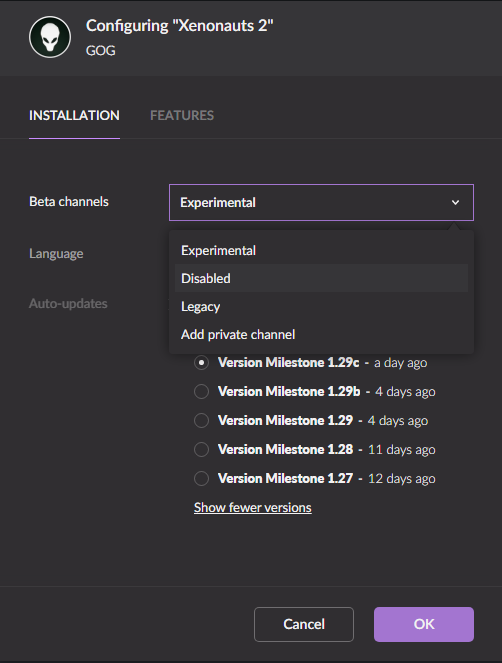The height and width of the screenshot is (663, 502).
Task: Select Version Milestone 1.27 radio button
Action: point(201,479)
